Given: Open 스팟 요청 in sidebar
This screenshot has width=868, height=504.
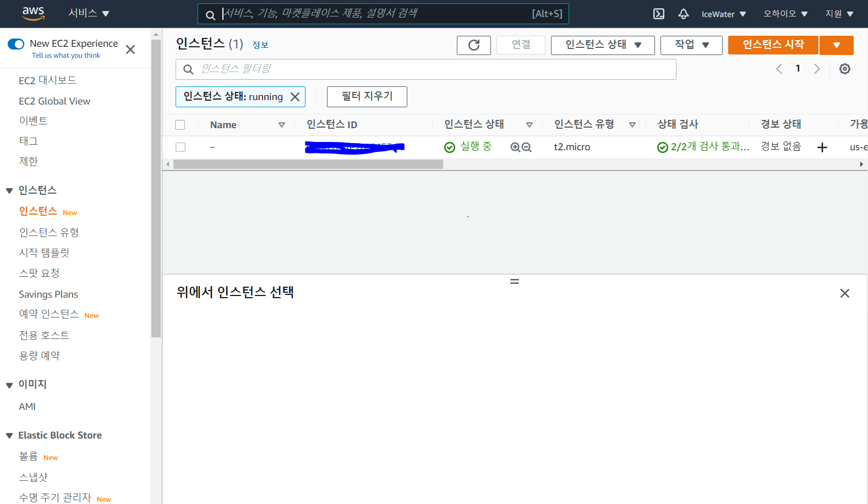Looking at the screenshot, I should pos(39,273).
